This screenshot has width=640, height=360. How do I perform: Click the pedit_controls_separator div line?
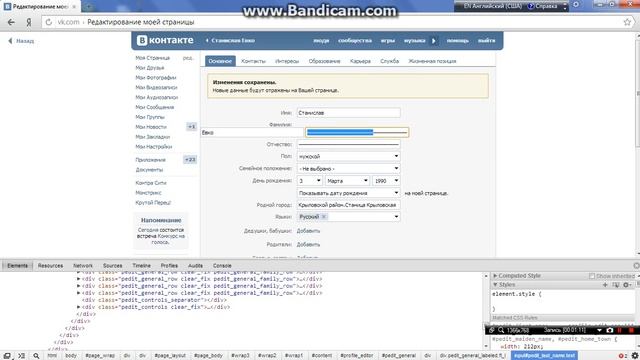click(x=154, y=300)
